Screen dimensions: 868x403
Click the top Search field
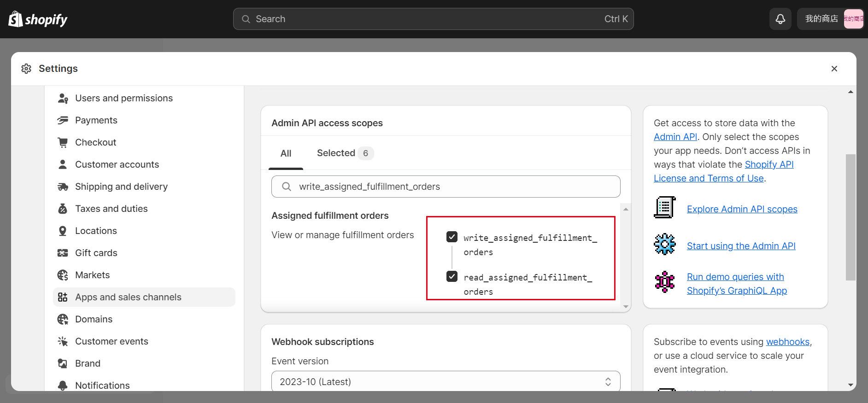433,19
